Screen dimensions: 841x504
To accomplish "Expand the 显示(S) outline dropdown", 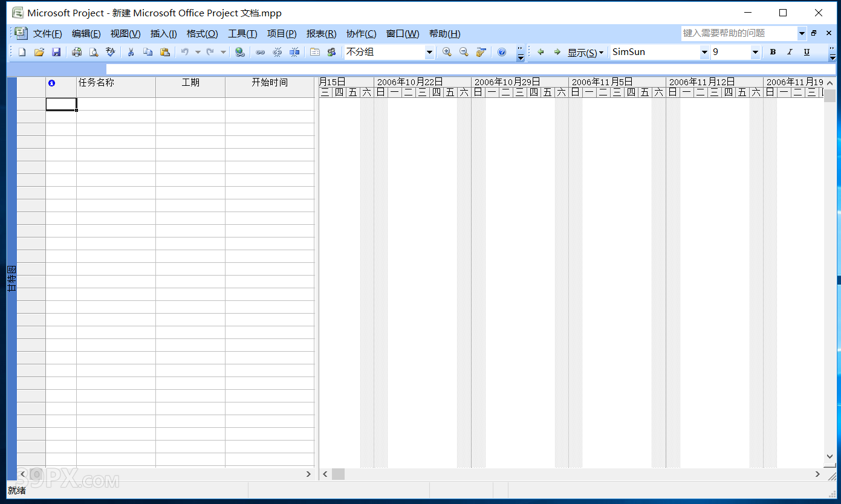I will 585,53.
